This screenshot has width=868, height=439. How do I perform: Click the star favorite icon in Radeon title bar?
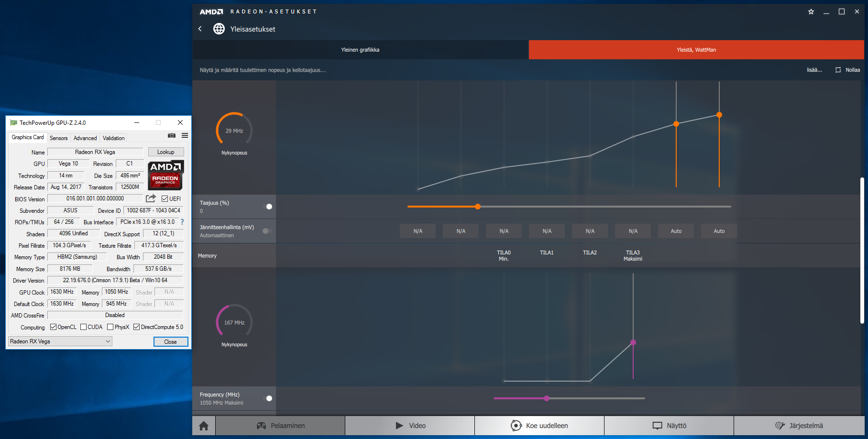(x=811, y=11)
